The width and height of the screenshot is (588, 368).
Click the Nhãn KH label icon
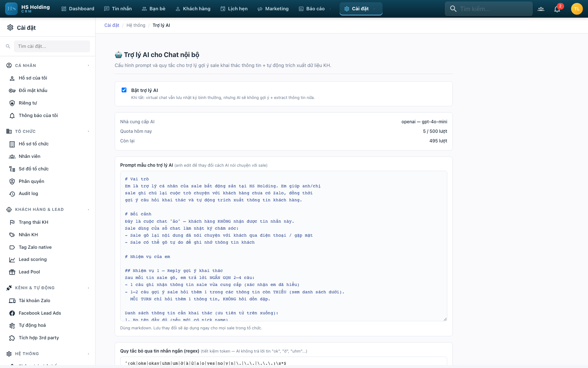(x=12, y=235)
